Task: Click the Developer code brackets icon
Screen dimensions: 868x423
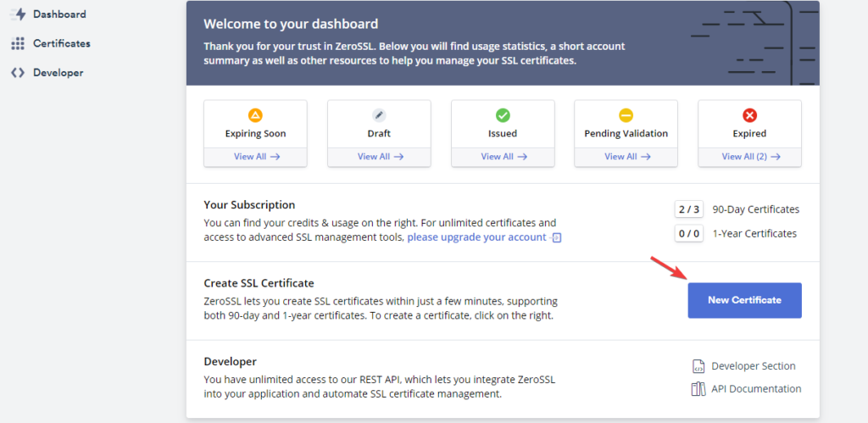Action: coord(18,73)
